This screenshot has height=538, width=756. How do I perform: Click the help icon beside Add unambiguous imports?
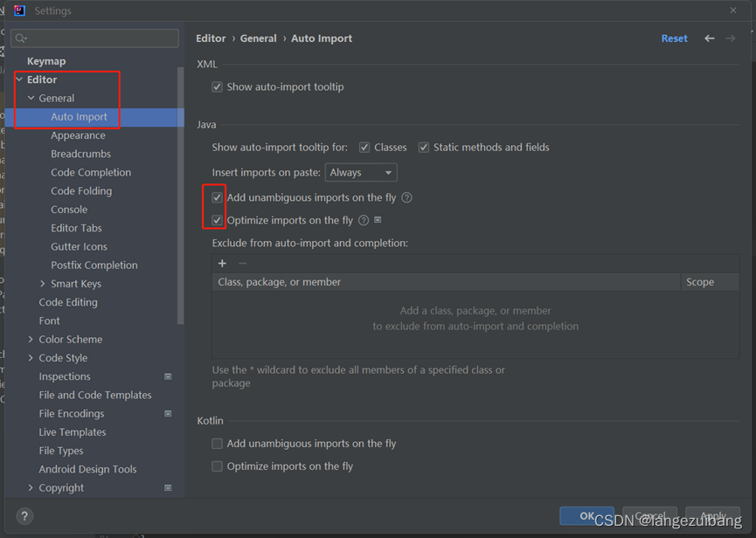coord(407,197)
